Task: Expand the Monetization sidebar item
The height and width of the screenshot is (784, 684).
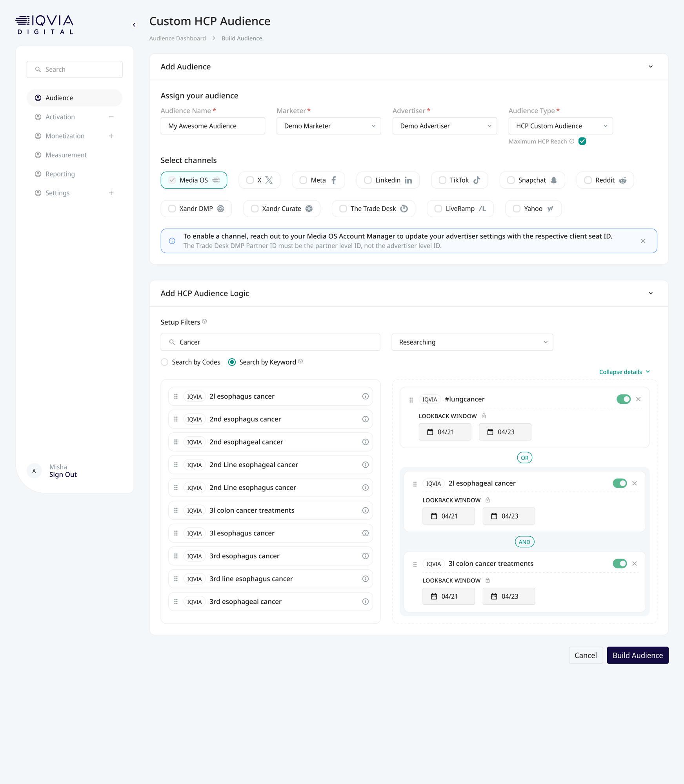Action: (111, 136)
